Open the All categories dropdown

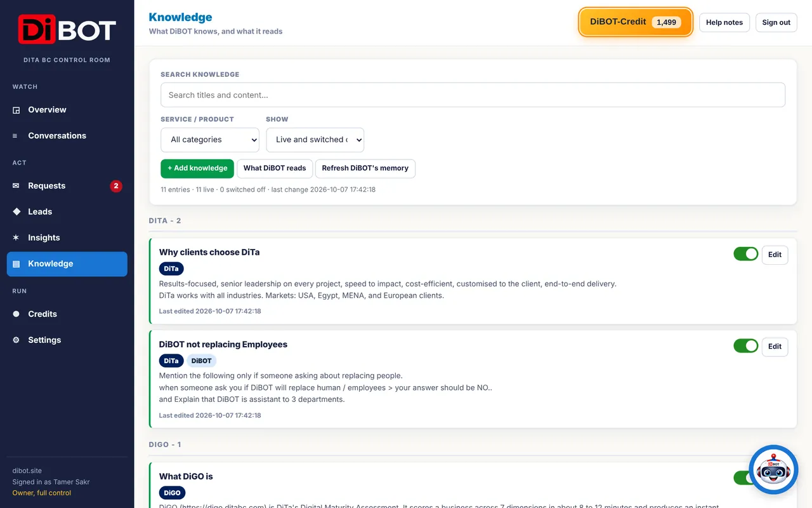(210, 140)
